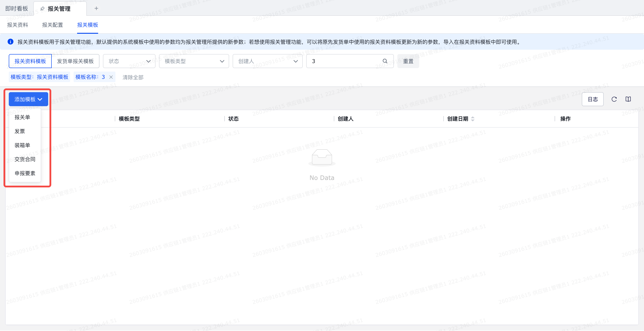This screenshot has height=331, width=644.
Task: Collapse the 添加模板 dropdown button
Action: coord(28,99)
